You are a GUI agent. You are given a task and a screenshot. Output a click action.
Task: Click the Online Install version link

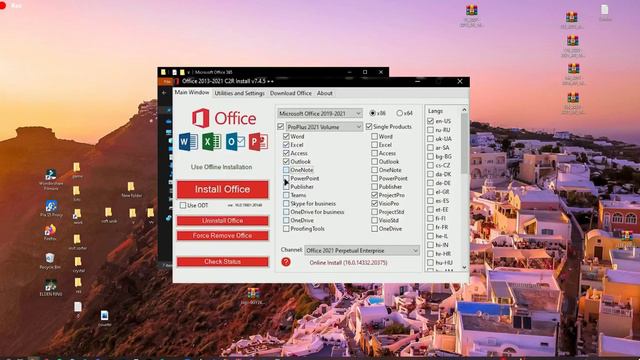(x=348, y=262)
